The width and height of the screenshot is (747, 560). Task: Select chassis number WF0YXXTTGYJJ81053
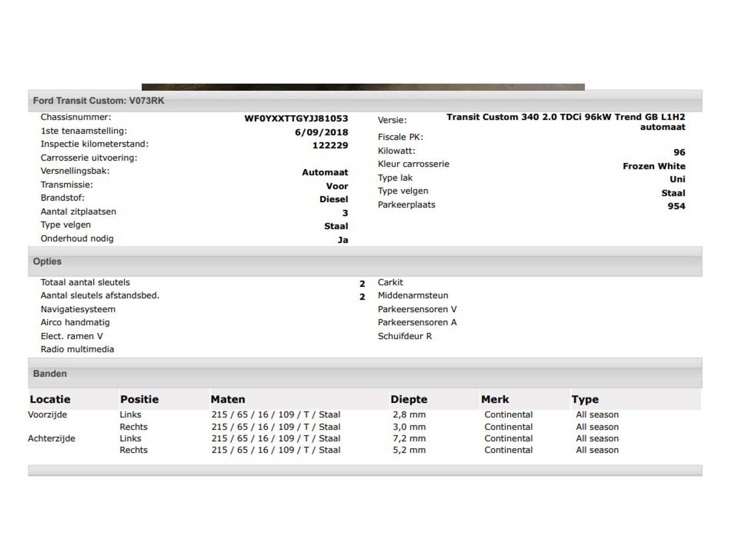tap(296, 119)
